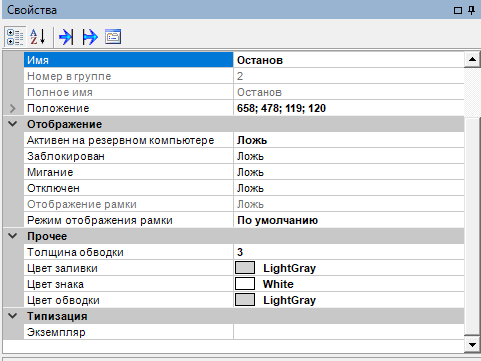This screenshot has height=361, width=481.
Task: Select the Заблокирован property
Action: [128, 156]
